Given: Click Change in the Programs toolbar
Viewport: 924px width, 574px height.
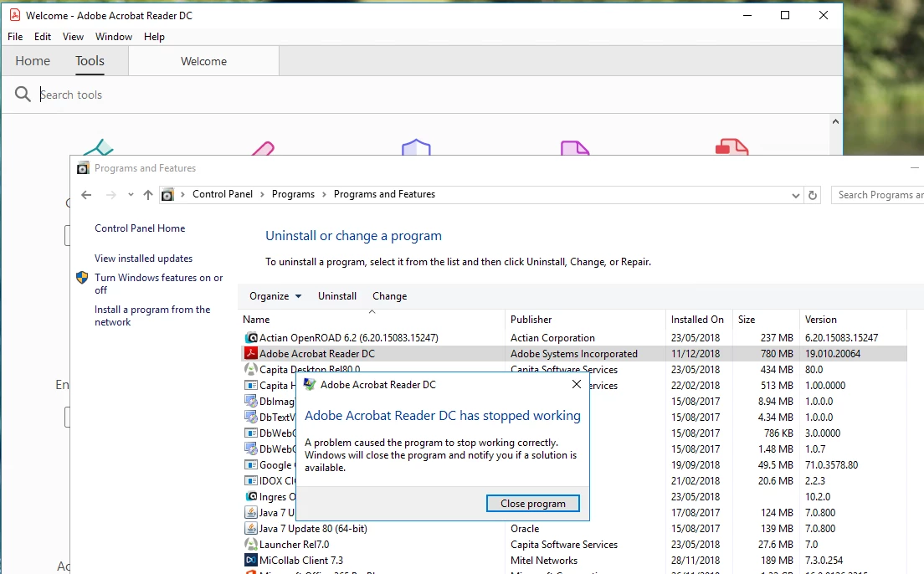Looking at the screenshot, I should [389, 296].
